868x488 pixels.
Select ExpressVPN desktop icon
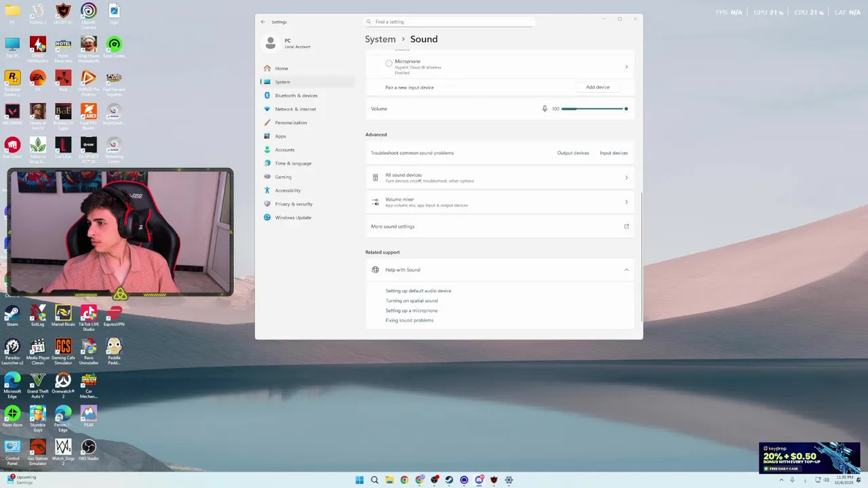(x=114, y=317)
